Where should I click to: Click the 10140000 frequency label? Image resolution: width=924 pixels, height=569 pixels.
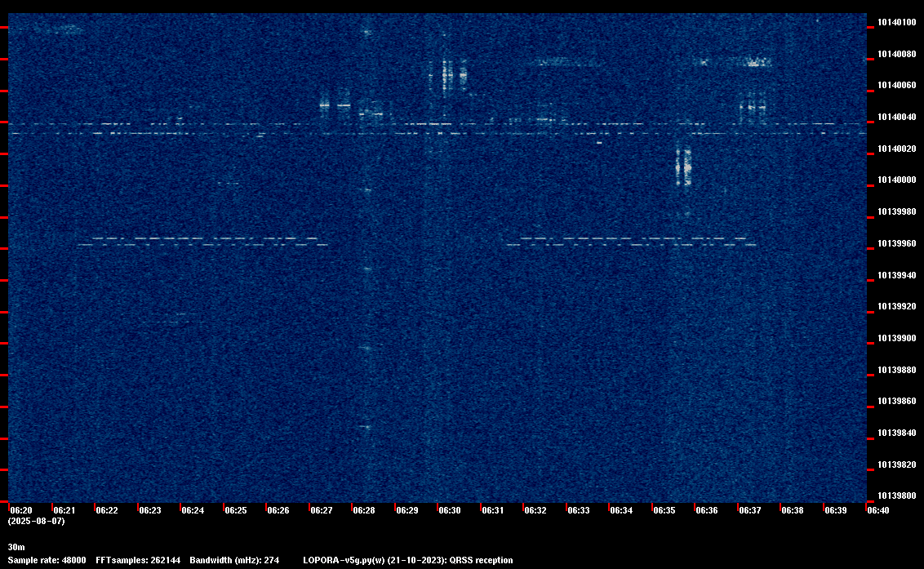tap(897, 180)
